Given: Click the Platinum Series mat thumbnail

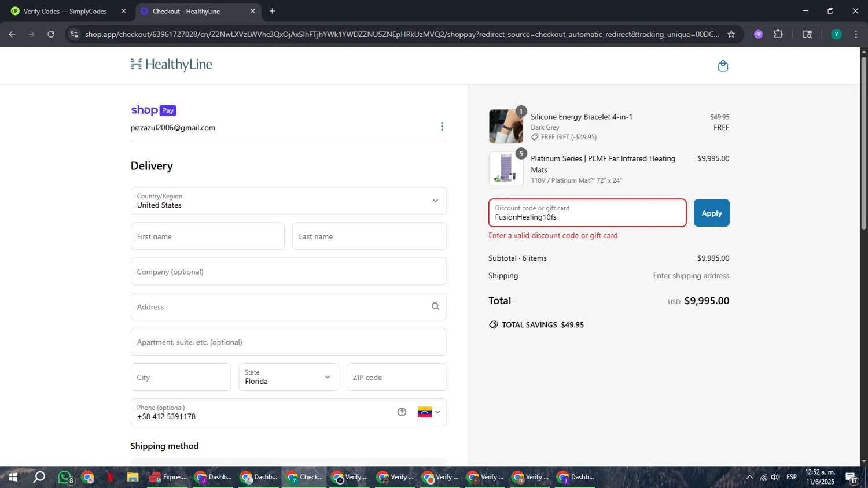Looking at the screenshot, I should coord(506,168).
